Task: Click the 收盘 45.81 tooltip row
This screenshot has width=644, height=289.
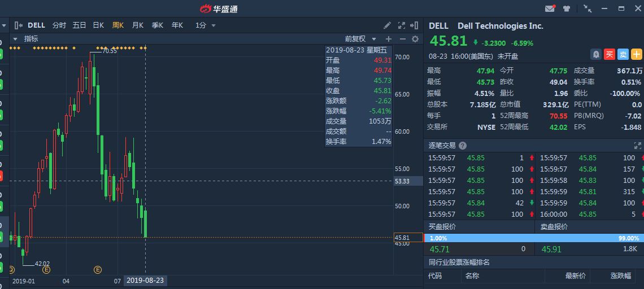Action: click(x=359, y=91)
